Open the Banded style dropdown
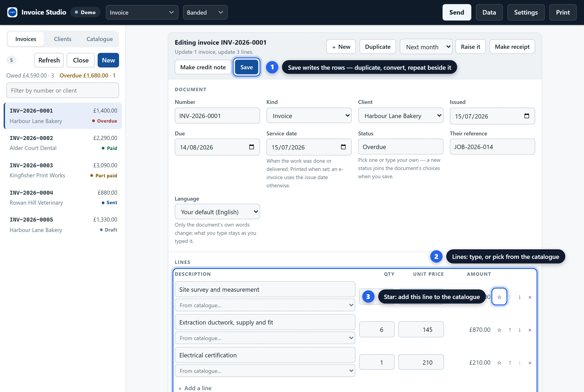 205,12
